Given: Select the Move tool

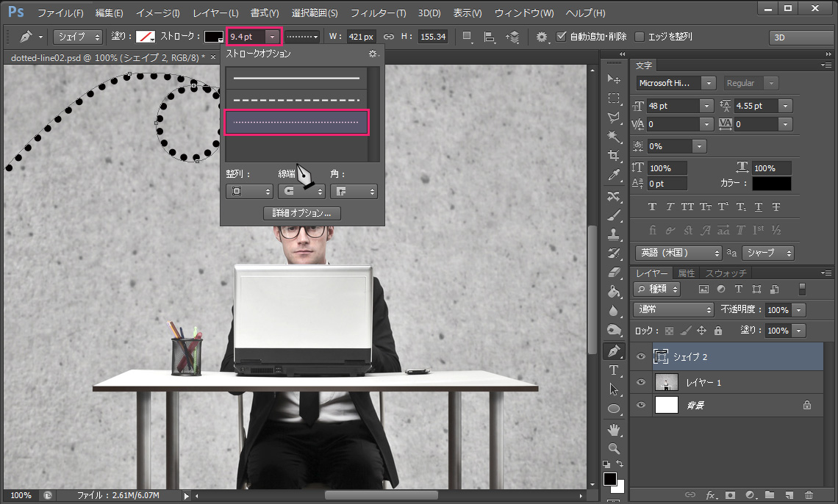Looking at the screenshot, I should coord(614,79).
